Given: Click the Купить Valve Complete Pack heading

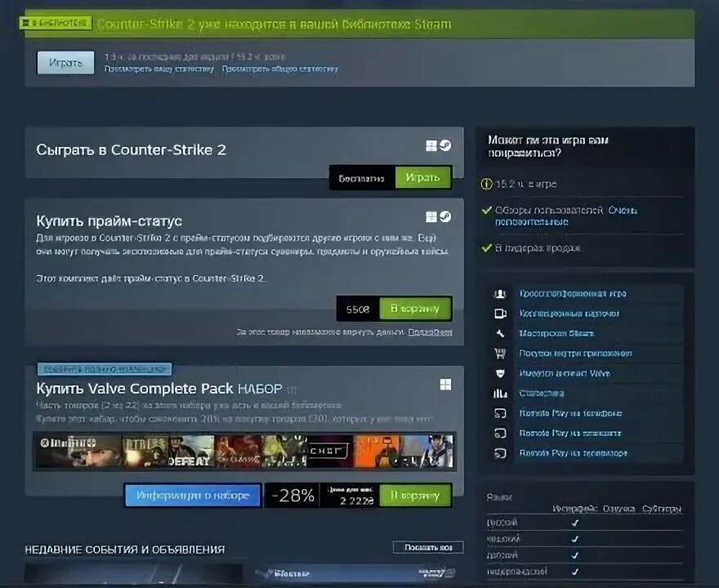Looking at the screenshot, I should pyautogui.click(x=159, y=389).
